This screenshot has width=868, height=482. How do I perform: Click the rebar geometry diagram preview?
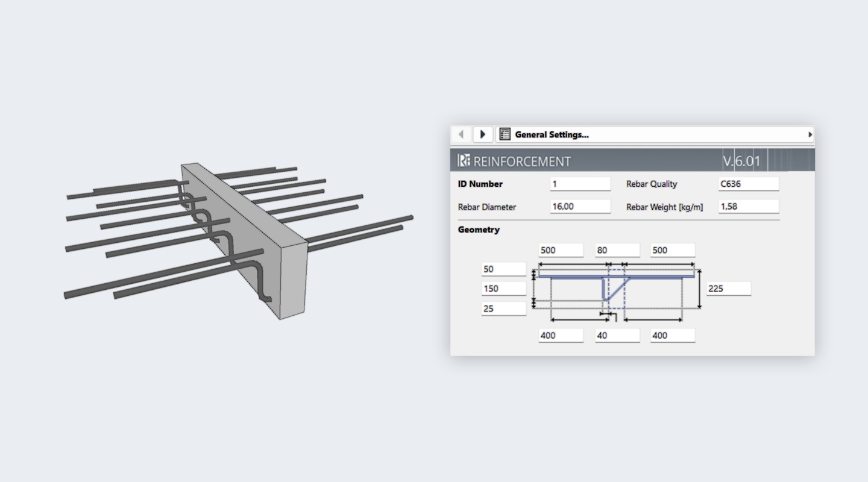click(x=617, y=293)
